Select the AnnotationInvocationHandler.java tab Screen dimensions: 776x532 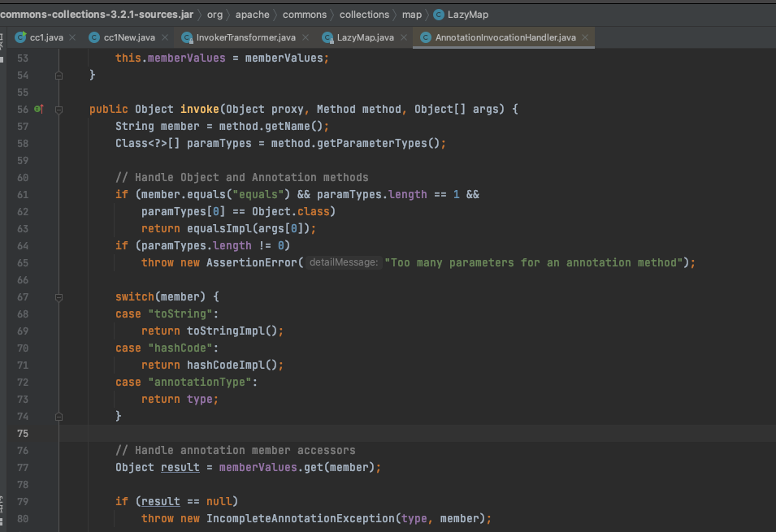505,37
